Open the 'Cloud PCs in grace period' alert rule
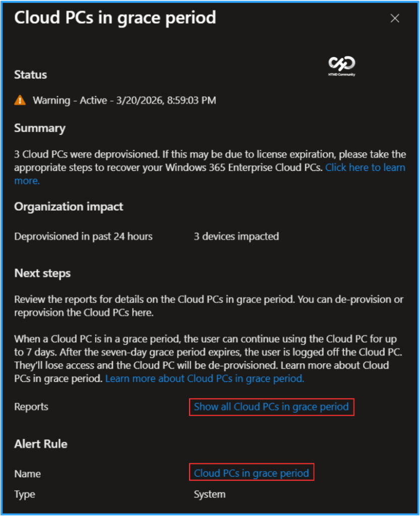420x516 pixels. [251, 473]
